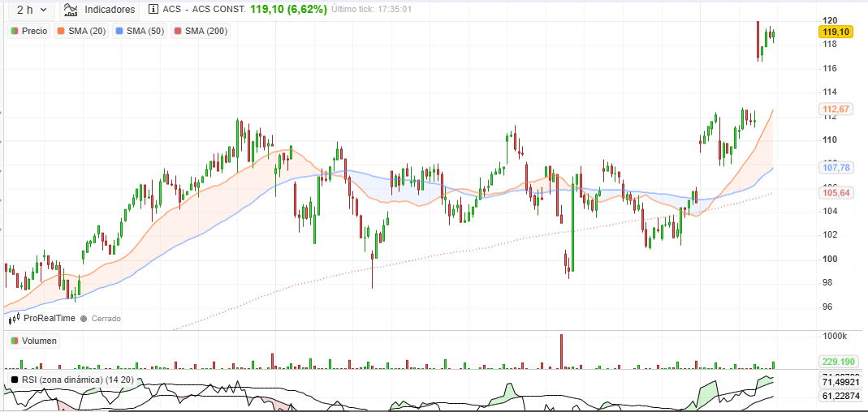This screenshot has height=412, width=868.
Task: Toggle the Precio legend chip
Action: [x=28, y=31]
